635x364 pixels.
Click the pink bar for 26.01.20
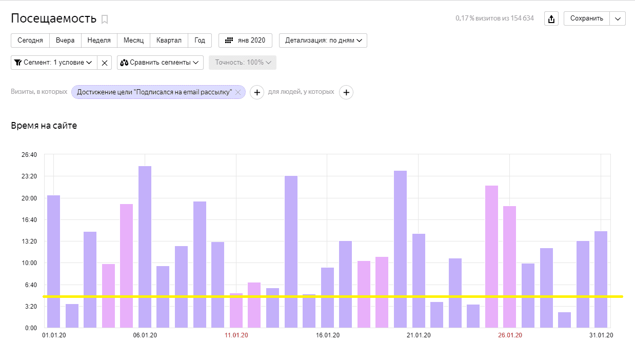(x=509, y=267)
